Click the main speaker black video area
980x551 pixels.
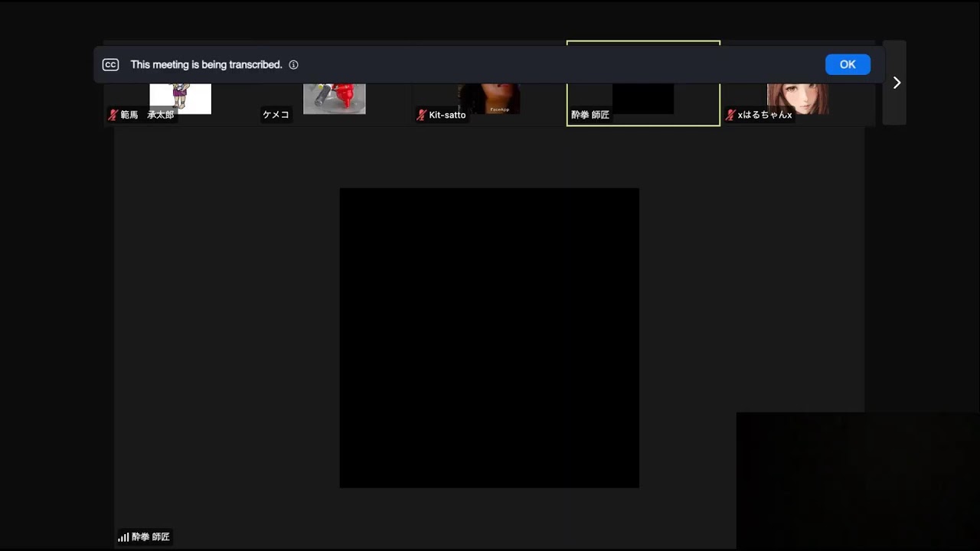pos(489,337)
